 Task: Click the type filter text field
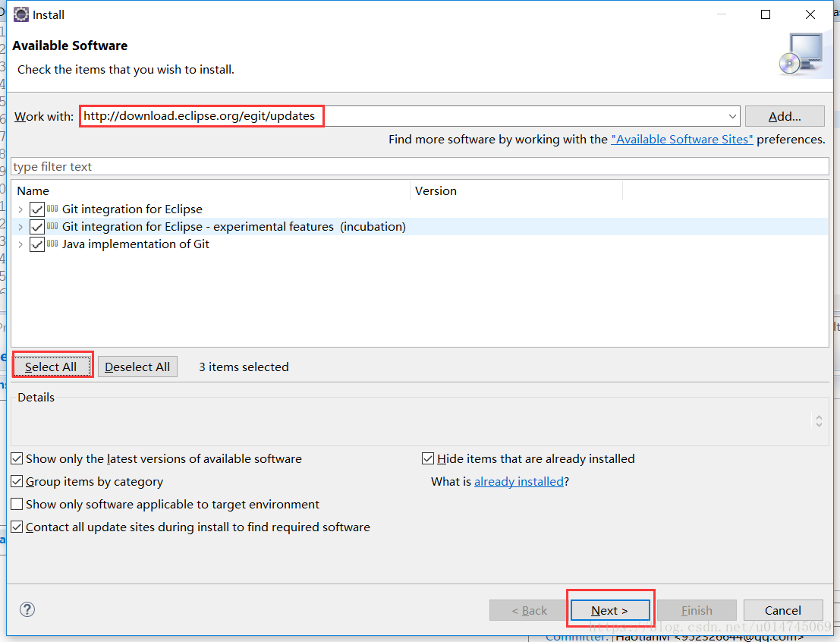tap(420, 167)
